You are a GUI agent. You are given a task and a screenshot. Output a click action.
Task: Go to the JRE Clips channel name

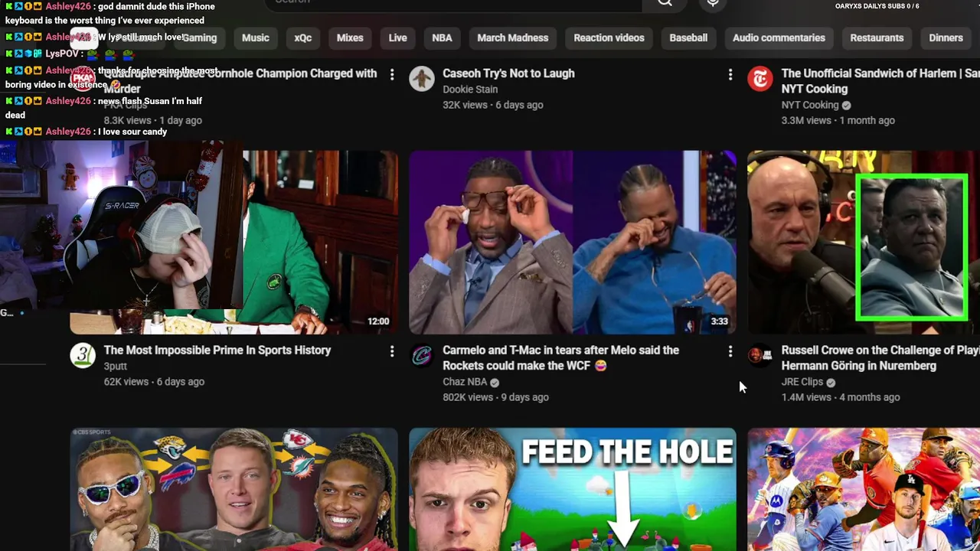[802, 382]
